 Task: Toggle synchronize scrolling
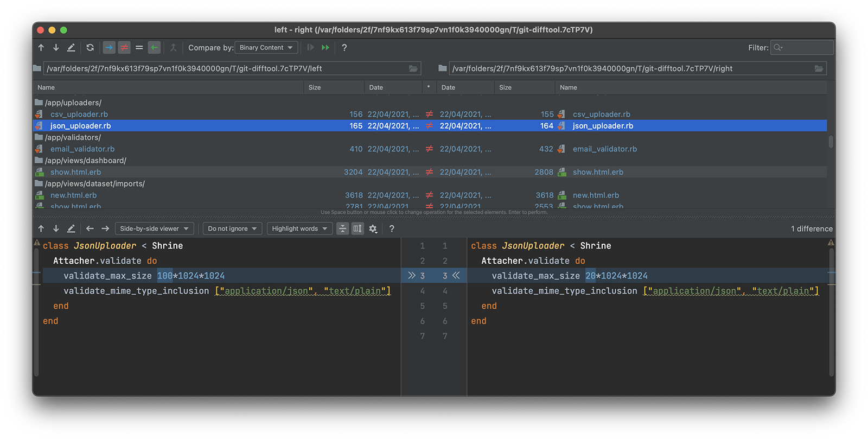[358, 229]
